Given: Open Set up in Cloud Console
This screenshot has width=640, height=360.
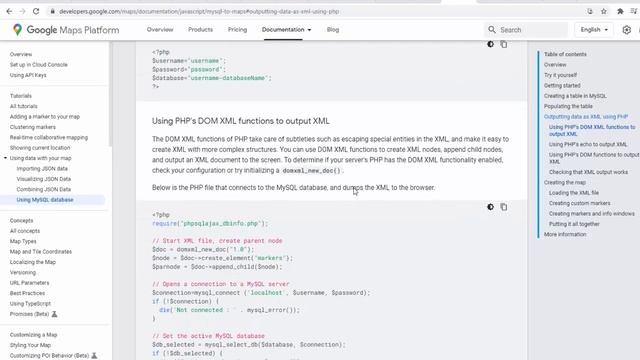Looking at the screenshot, I should click(39, 64).
